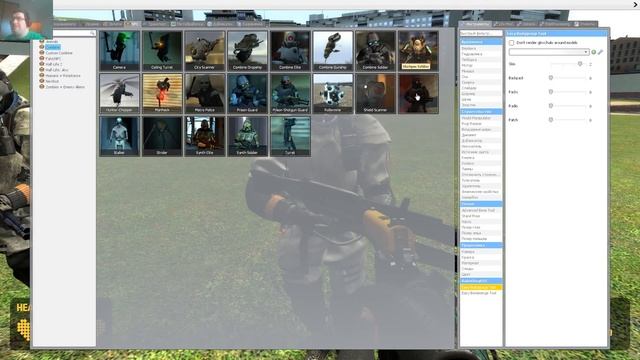Click the Bodypart slider handle

point(551,78)
